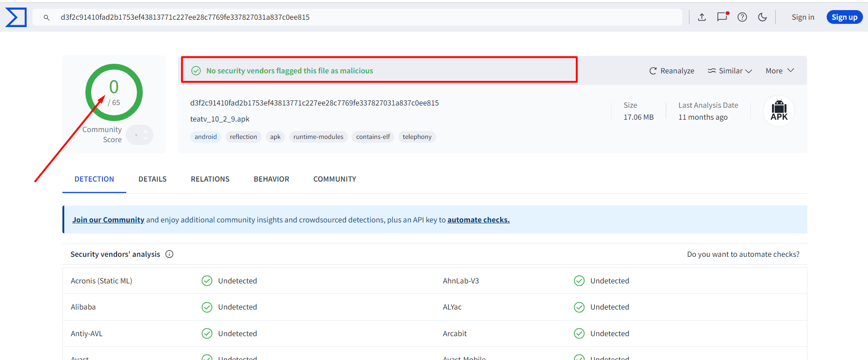This screenshot has height=360, width=868.
Task: Click the info icon beside Security vendors' analysis
Action: [x=169, y=254]
